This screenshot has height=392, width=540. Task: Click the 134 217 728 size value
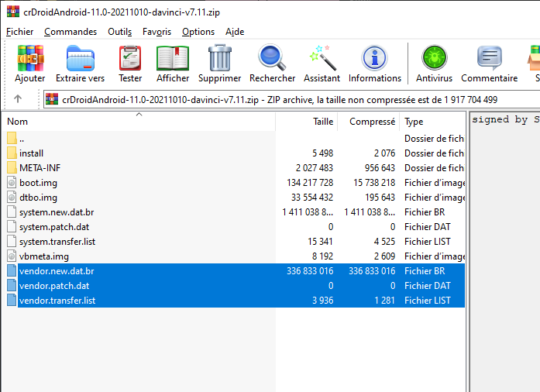[310, 183]
